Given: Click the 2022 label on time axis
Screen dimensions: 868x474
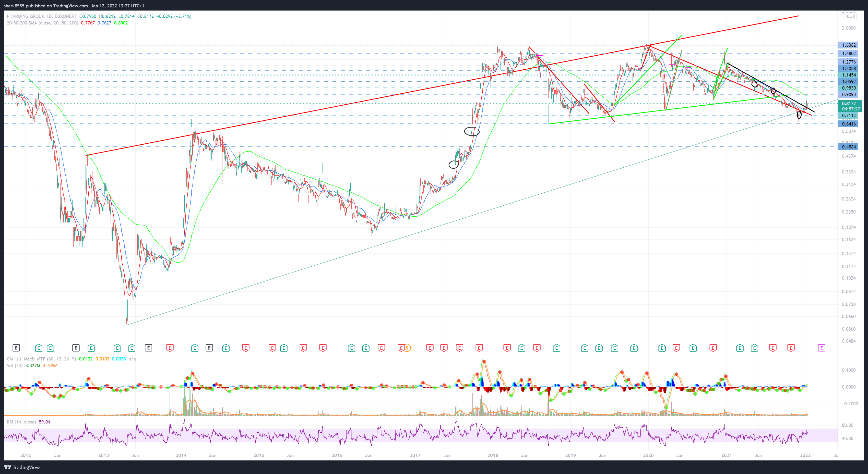Looking at the screenshot, I should [805, 455].
